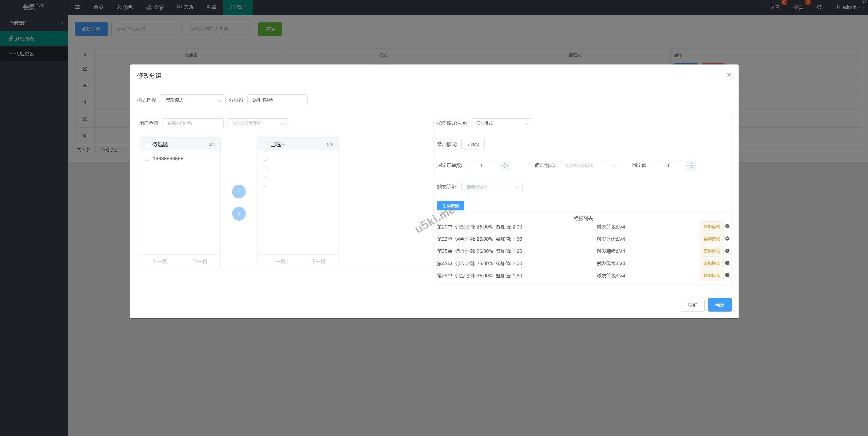Open the 佣金模式 dropdown

coord(589,165)
